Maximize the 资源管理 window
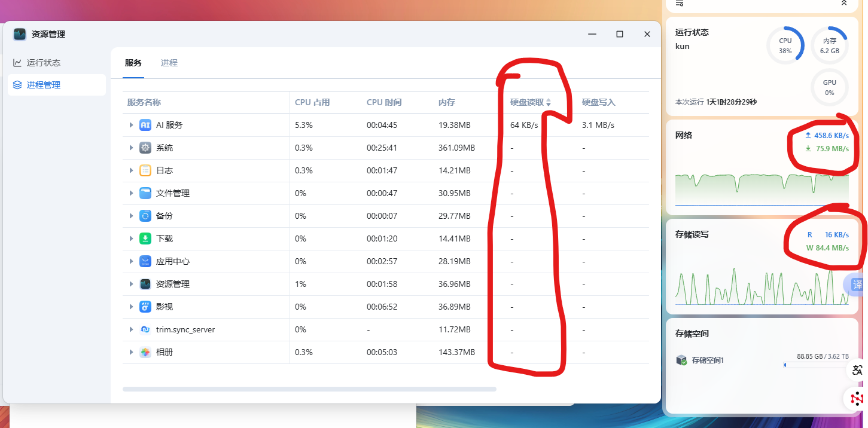This screenshot has height=428, width=868. click(x=620, y=34)
